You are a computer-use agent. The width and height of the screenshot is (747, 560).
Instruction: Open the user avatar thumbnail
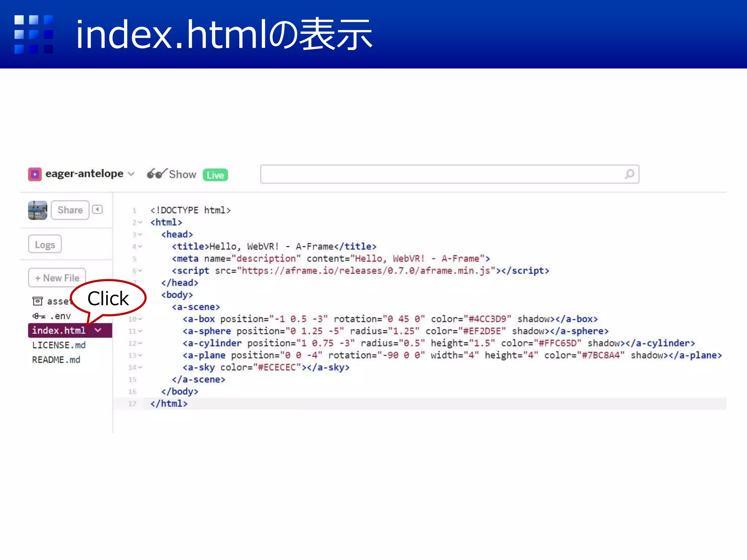point(38,210)
